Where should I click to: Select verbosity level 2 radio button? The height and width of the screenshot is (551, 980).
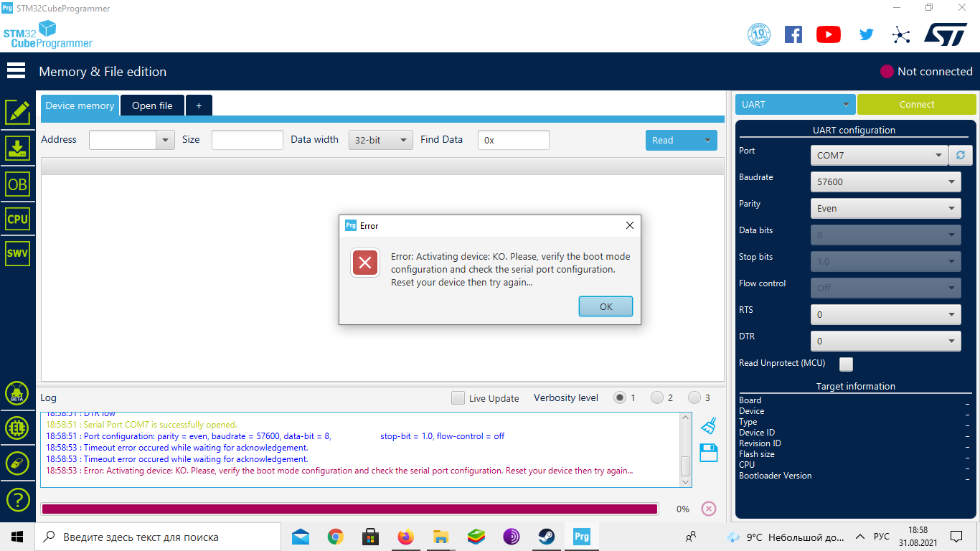pyautogui.click(x=656, y=397)
